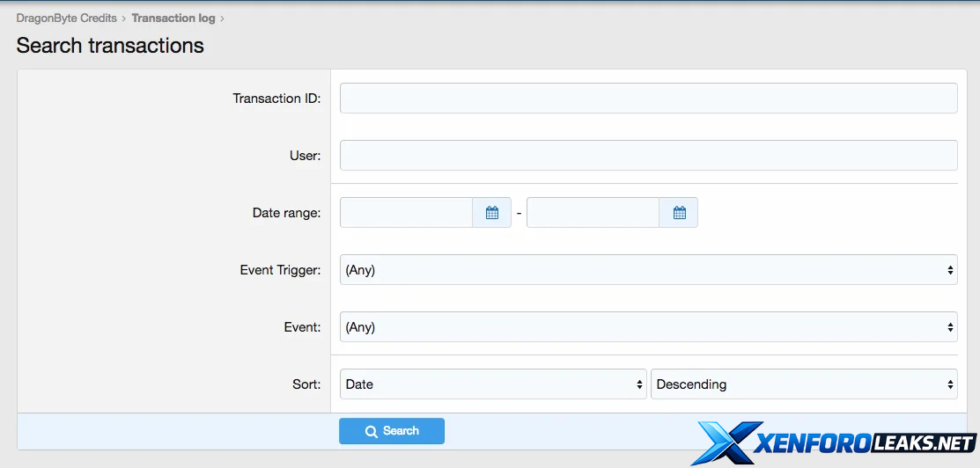Change sort order from the Descending dropdown
This screenshot has height=468, width=980.
[803, 384]
